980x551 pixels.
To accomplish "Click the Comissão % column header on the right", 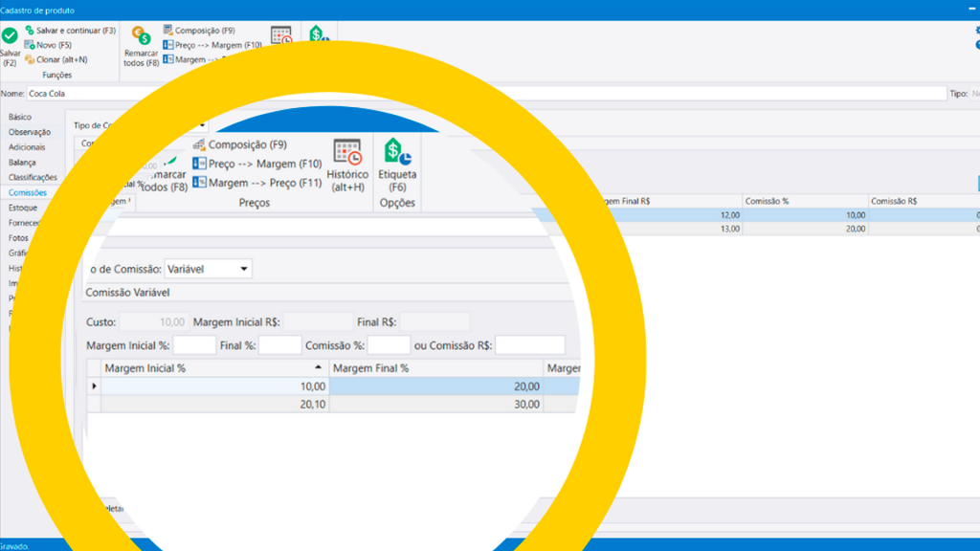I will point(804,201).
